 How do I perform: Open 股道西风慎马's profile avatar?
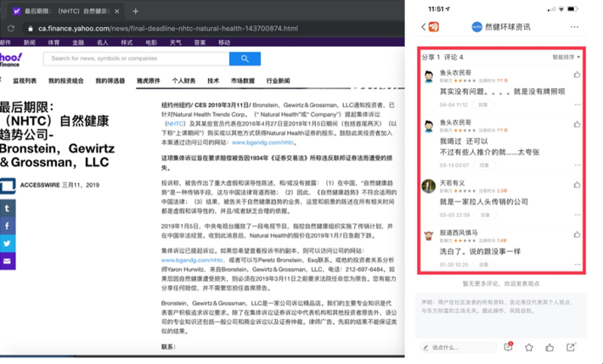(x=429, y=236)
